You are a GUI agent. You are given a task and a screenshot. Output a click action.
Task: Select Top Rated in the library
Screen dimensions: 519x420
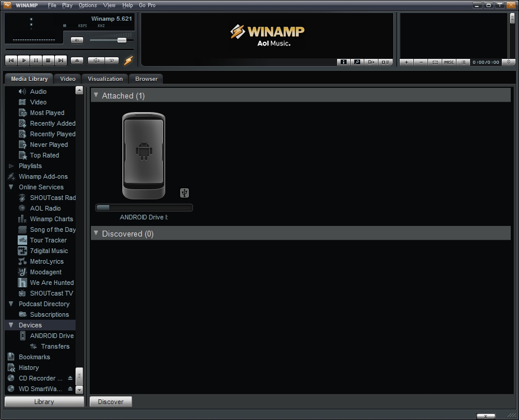[44, 155]
